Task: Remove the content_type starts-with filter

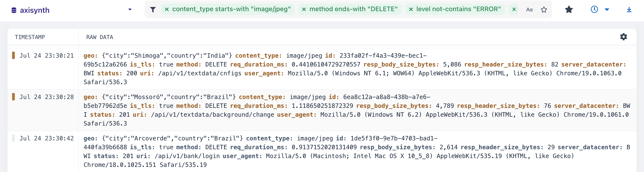Action: [167, 9]
